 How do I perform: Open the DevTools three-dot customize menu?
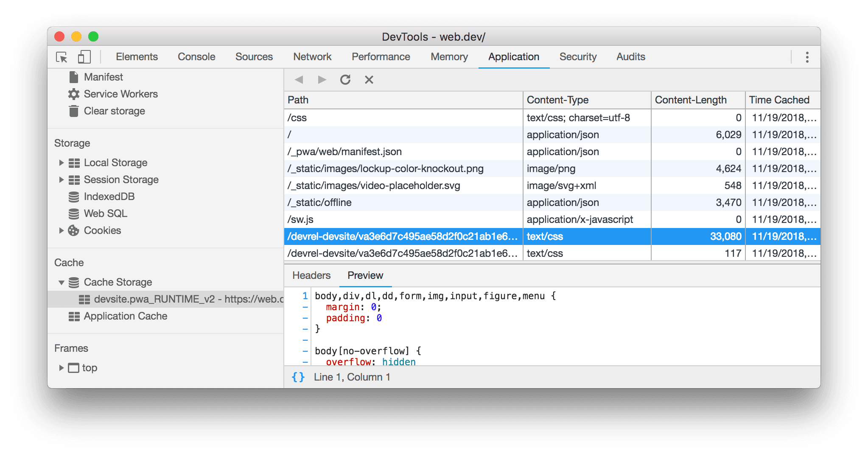point(806,57)
